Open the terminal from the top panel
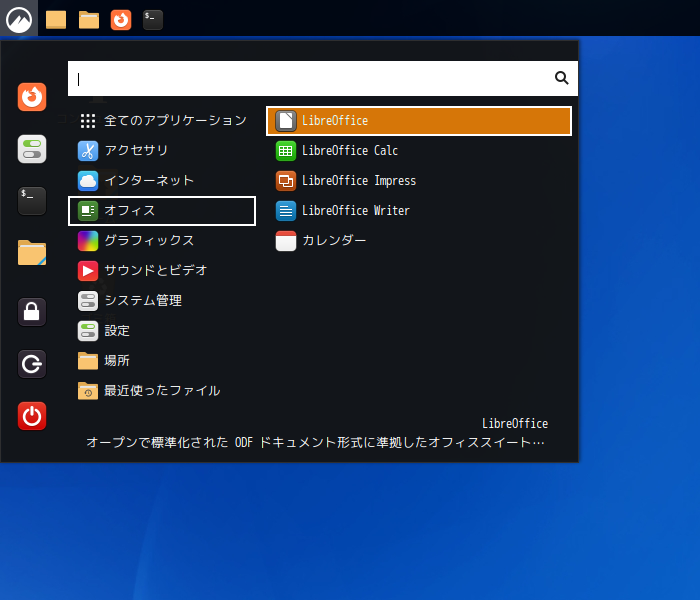The image size is (700, 600). pos(153,20)
